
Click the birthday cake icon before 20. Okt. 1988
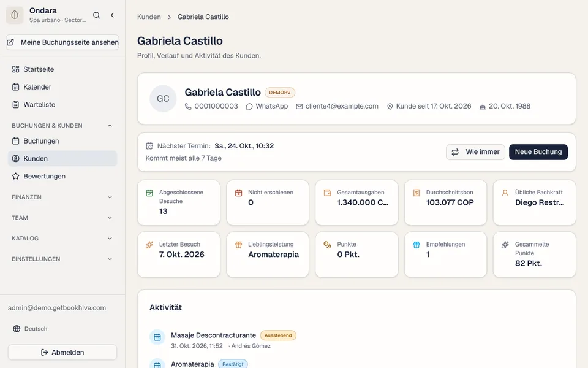[483, 107]
